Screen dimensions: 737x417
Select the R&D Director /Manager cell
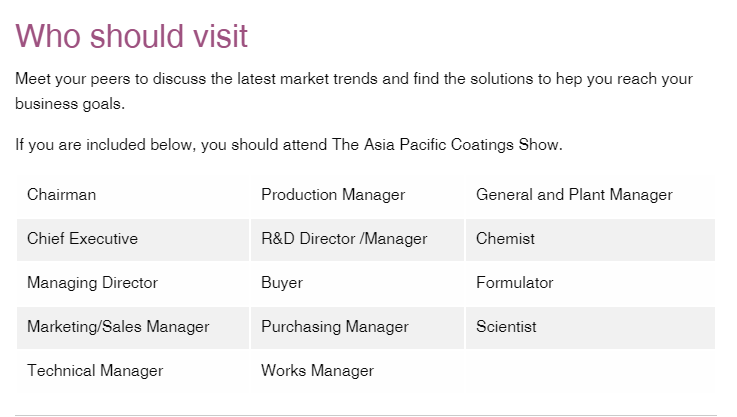pos(344,239)
